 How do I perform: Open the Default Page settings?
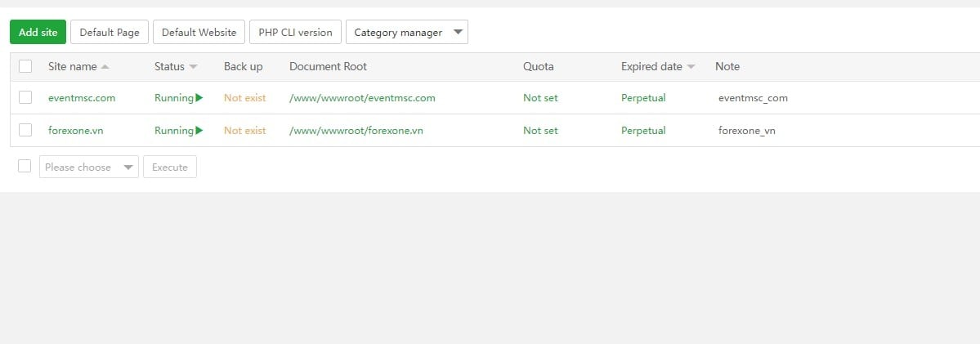pos(110,33)
